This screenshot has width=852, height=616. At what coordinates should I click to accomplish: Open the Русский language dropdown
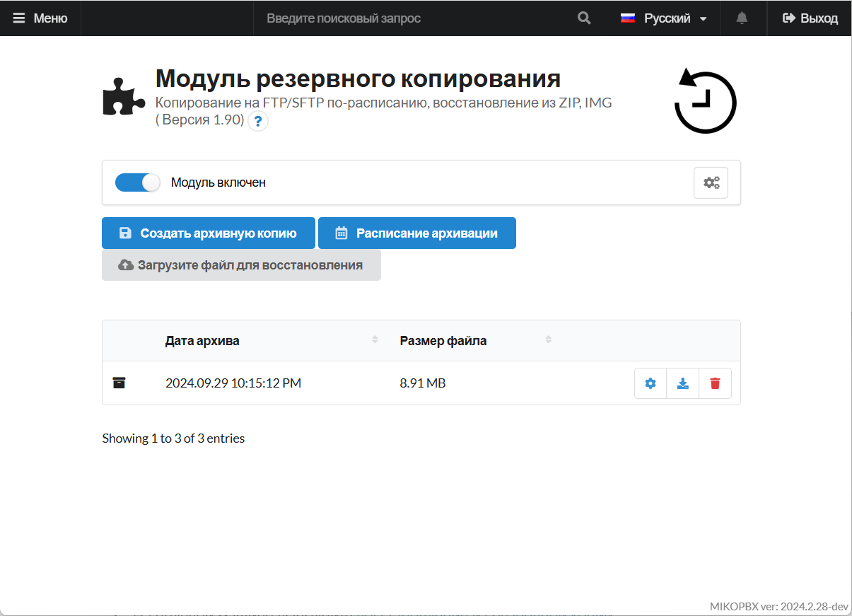663,18
